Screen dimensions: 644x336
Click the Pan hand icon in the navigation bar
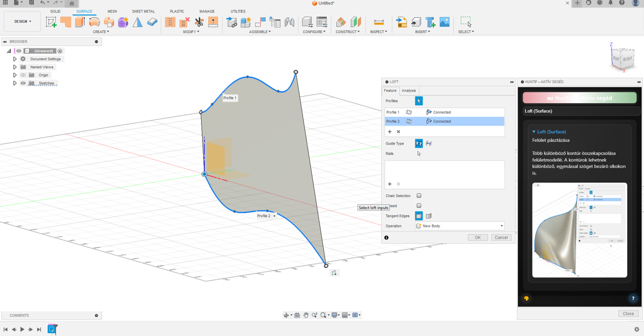(x=306, y=315)
